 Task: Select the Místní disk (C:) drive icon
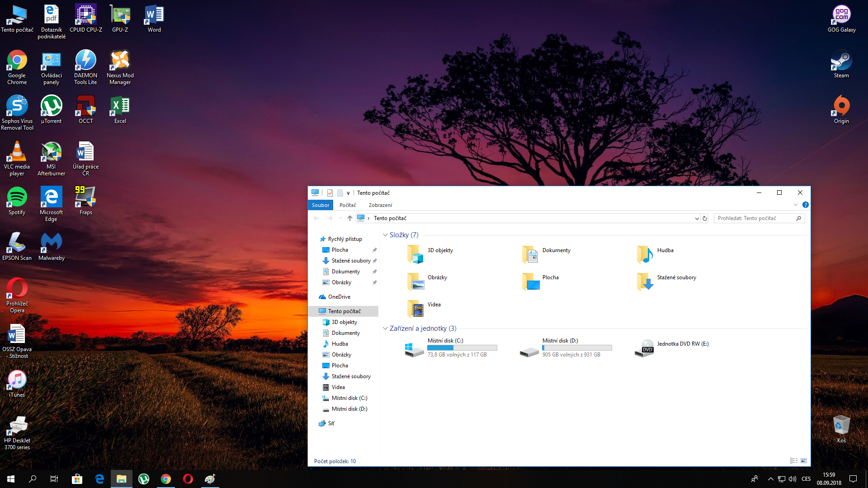tap(414, 349)
